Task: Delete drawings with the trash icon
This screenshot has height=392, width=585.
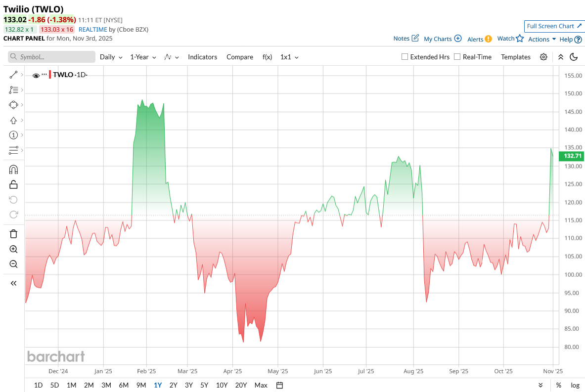Action: 13,234
